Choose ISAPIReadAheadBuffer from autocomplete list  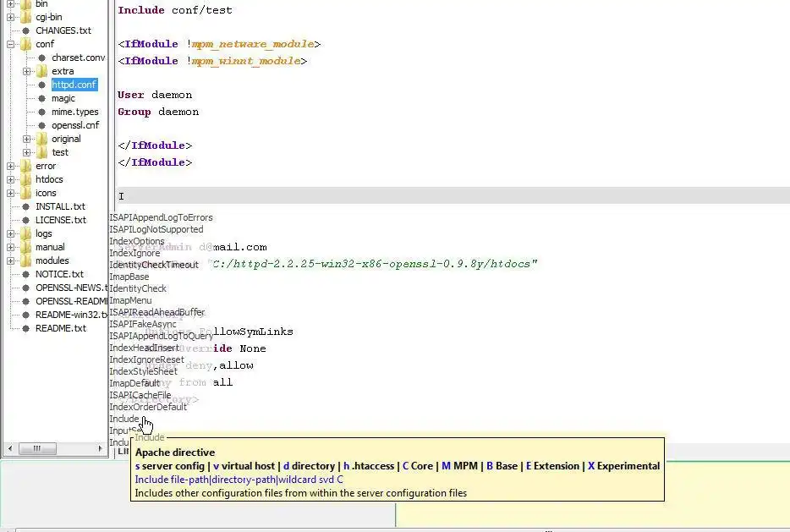[157, 312]
